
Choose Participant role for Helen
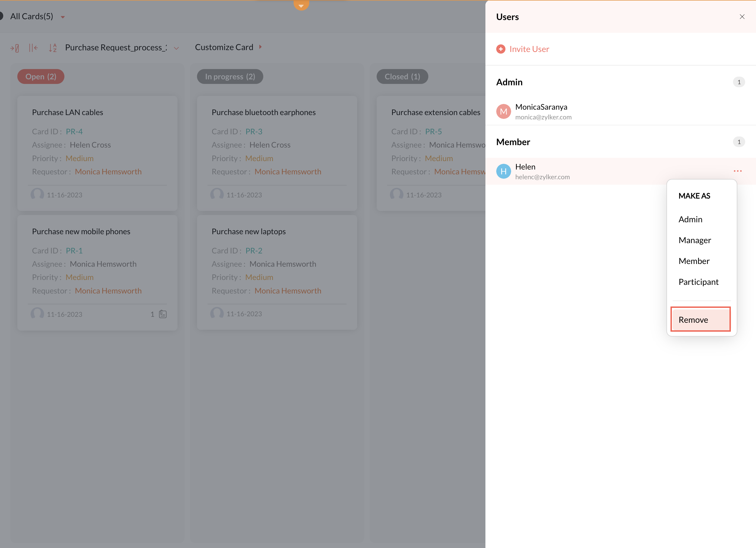pyautogui.click(x=698, y=282)
